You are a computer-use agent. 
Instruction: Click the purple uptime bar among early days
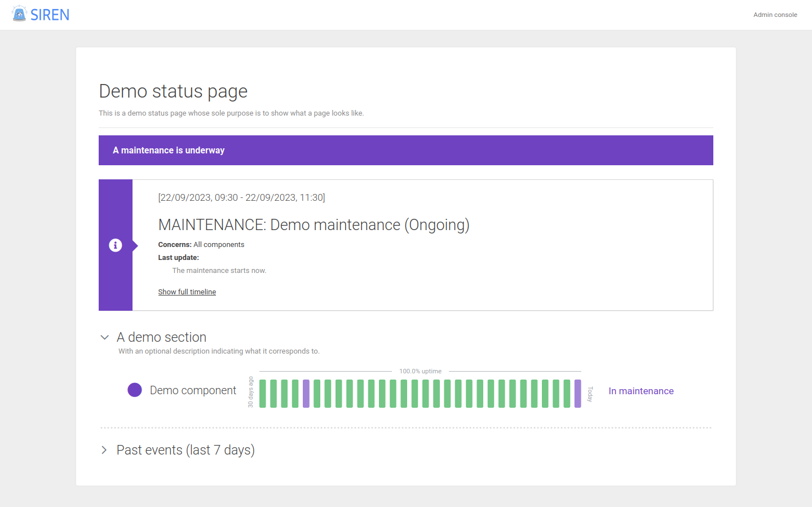pyautogui.click(x=306, y=394)
